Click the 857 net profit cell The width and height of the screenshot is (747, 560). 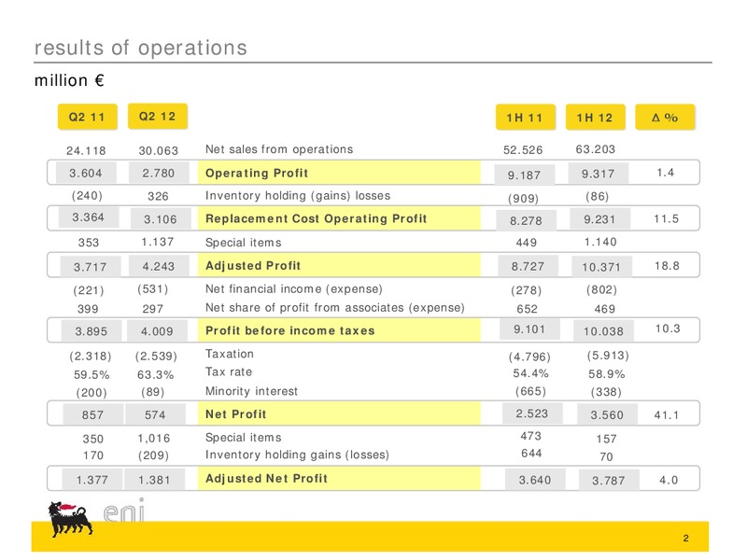[x=92, y=414]
